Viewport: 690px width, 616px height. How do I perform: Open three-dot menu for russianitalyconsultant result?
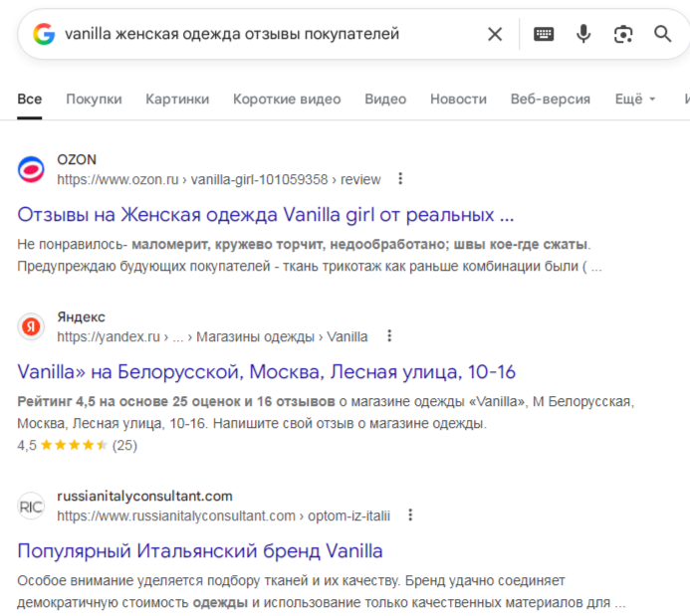click(x=410, y=515)
